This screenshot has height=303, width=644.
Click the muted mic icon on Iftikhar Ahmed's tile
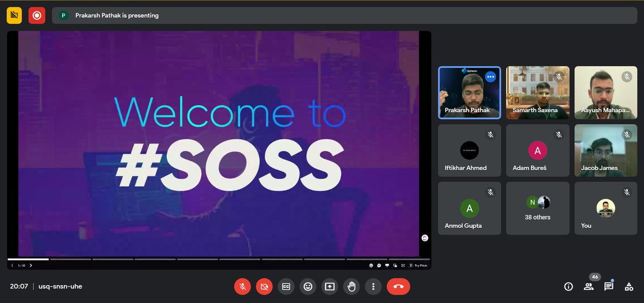(491, 134)
